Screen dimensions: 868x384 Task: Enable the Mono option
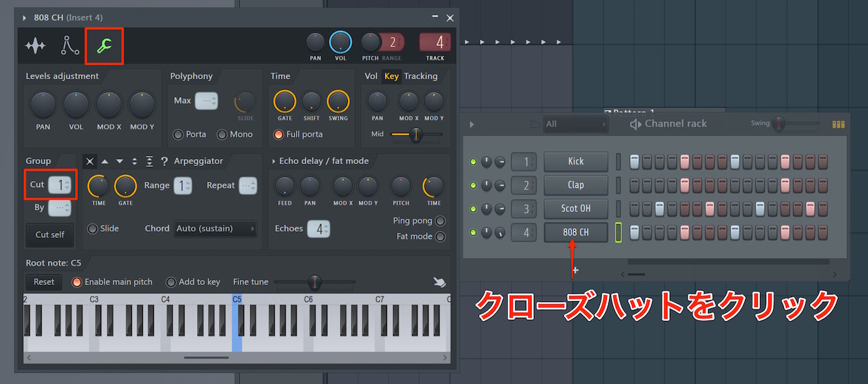tap(235, 134)
